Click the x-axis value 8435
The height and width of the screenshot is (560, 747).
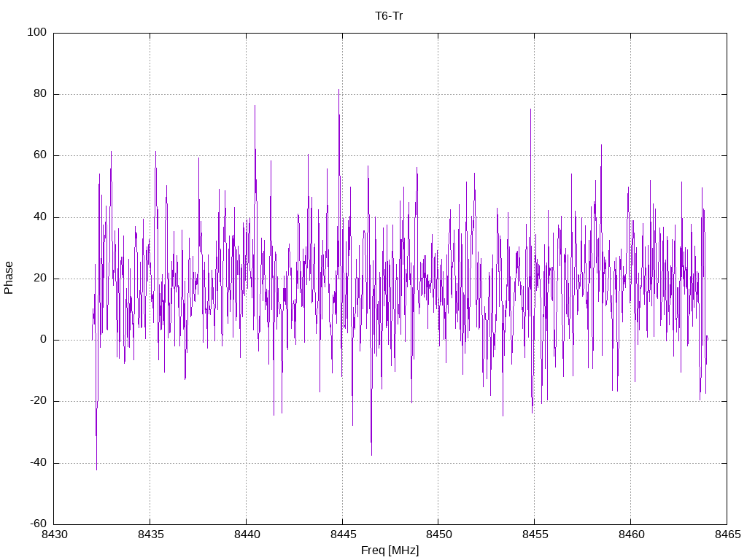[x=150, y=534]
